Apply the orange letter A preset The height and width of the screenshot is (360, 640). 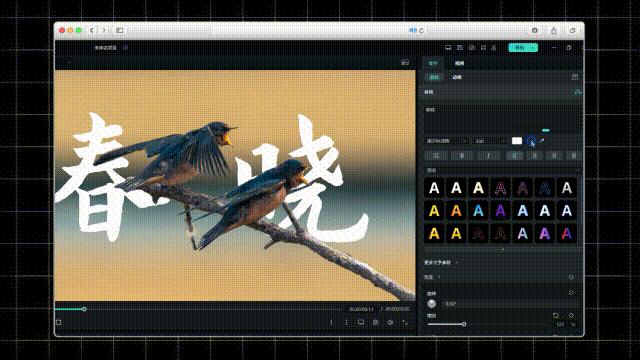click(456, 211)
